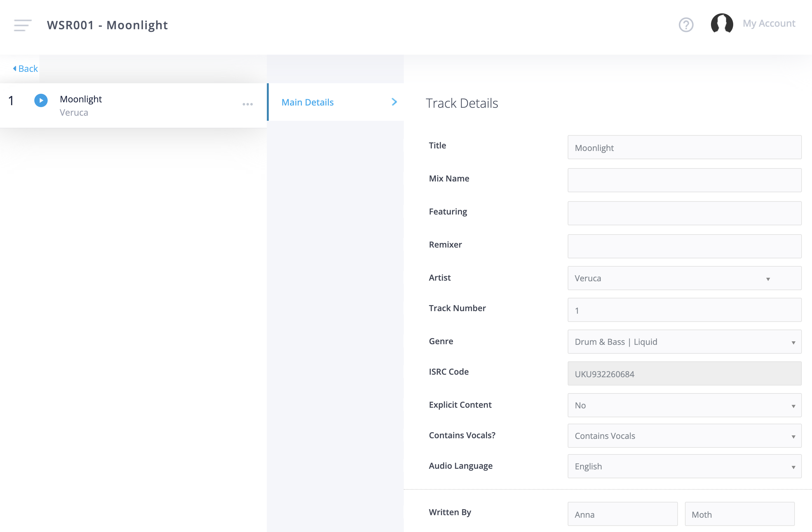Open the Explicit Content dropdown
812x532 pixels.
click(x=684, y=405)
